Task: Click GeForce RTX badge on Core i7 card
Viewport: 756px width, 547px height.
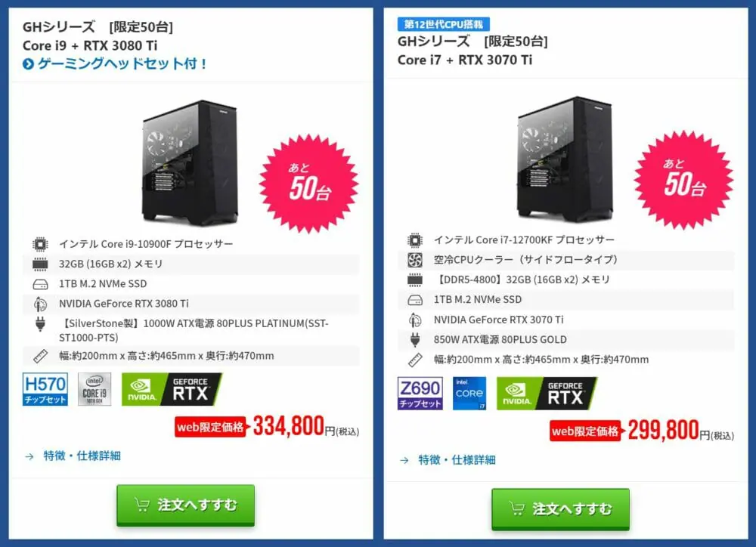Action: pyautogui.click(x=547, y=394)
